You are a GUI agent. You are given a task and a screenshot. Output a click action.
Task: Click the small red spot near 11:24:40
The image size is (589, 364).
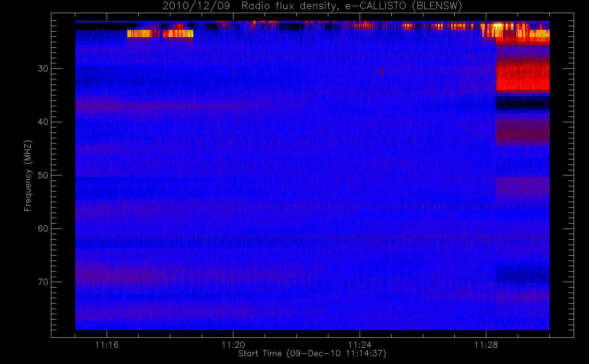click(382, 71)
